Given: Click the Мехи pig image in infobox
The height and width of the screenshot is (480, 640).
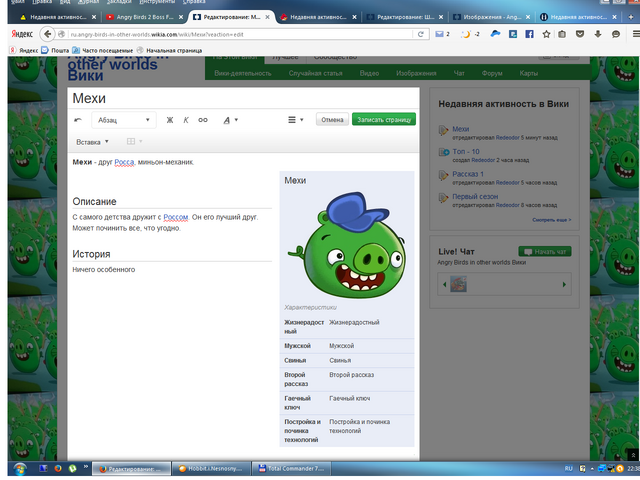Looking at the screenshot, I should click(x=347, y=246).
